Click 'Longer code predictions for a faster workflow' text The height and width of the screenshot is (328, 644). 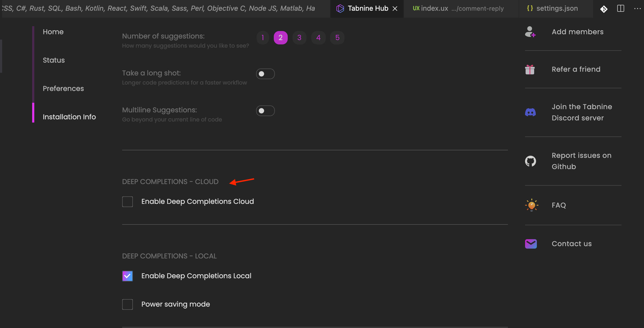tap(184, 83)
